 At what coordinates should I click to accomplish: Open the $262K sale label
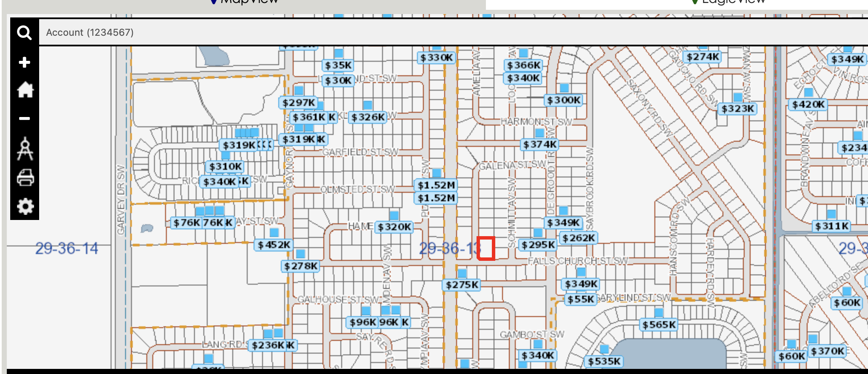pyautogui.click(x=579, y=238)
